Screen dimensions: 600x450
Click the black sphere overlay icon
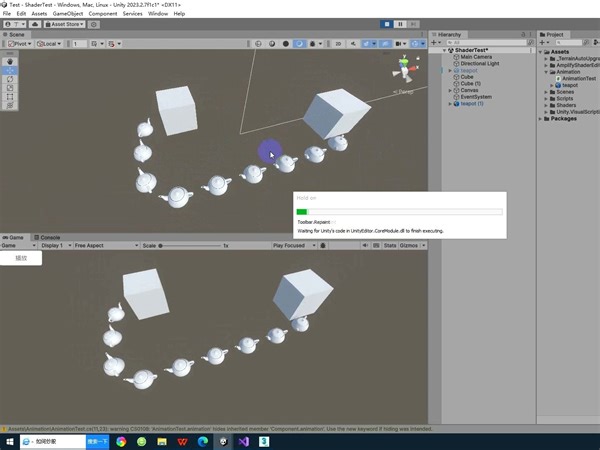[285, 44]
